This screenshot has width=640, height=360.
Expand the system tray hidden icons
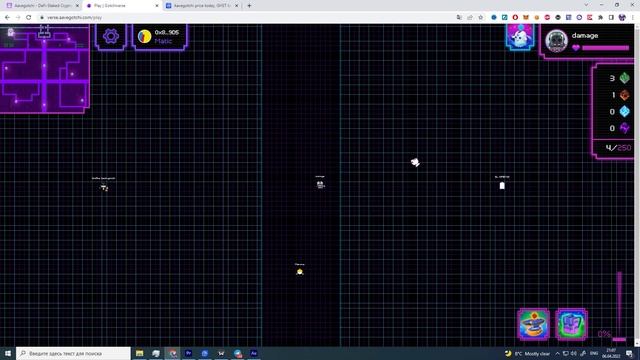click(x=557, y=353)
